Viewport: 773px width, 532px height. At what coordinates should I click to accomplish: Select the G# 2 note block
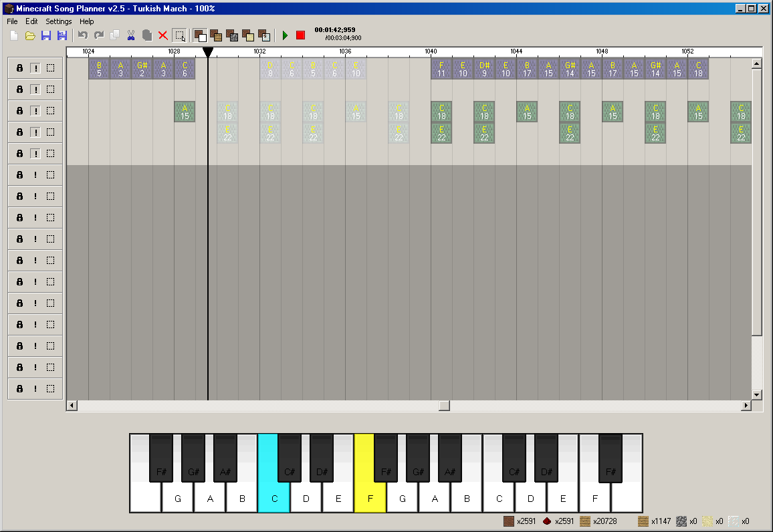point(142,69)
